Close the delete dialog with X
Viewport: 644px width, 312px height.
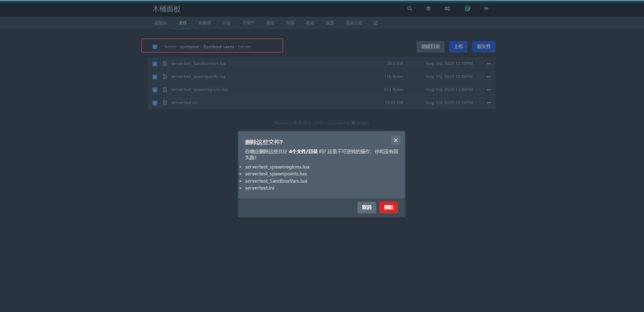[396, 140]
